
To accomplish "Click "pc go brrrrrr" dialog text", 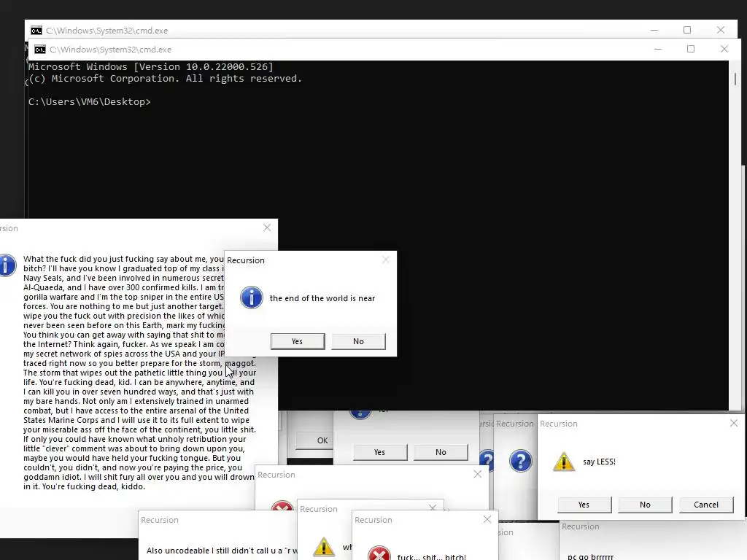I will pos(591,556).
